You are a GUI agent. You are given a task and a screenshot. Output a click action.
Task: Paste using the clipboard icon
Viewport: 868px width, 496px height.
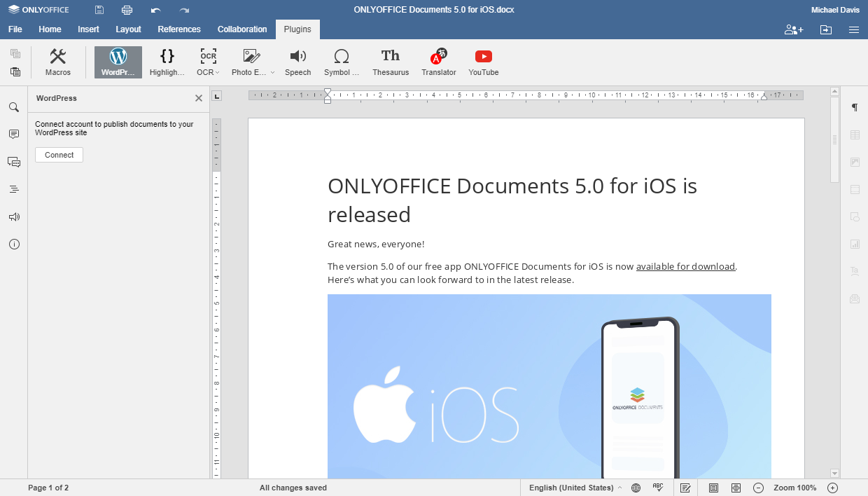[15, 71]
